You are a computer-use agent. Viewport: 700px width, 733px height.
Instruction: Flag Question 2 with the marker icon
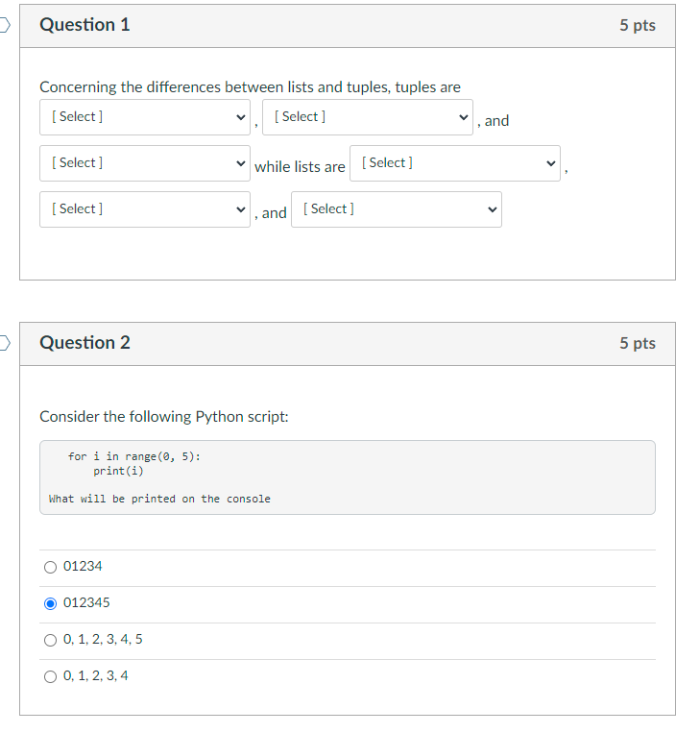[x=4, y=343]
